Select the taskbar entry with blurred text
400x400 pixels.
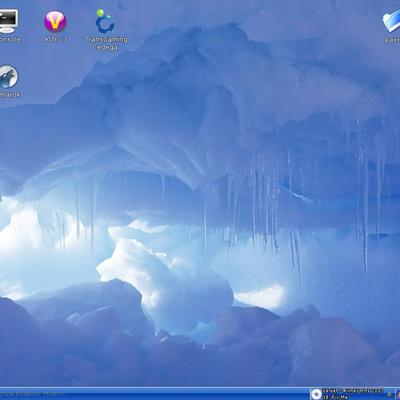[x=32, y=395]
